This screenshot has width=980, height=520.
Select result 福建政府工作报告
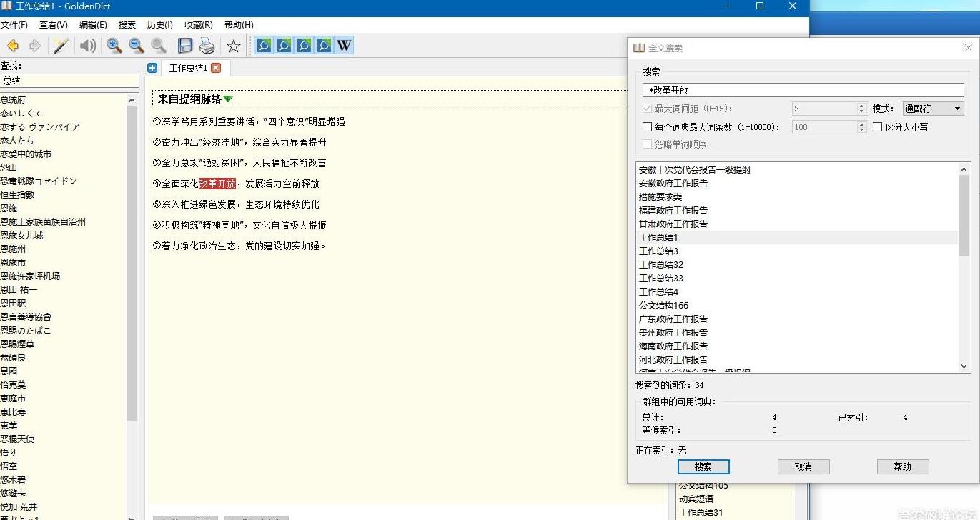point(673,211)
